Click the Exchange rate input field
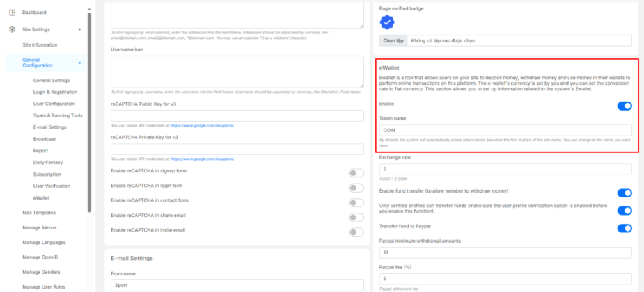This screenshot has width=644, height=292. (505, 169)
